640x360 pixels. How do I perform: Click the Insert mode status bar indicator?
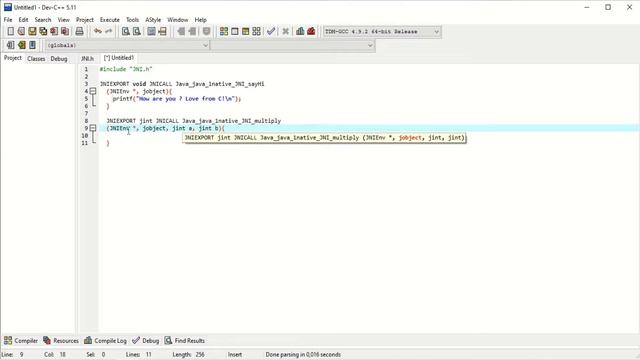click(235, 355)
